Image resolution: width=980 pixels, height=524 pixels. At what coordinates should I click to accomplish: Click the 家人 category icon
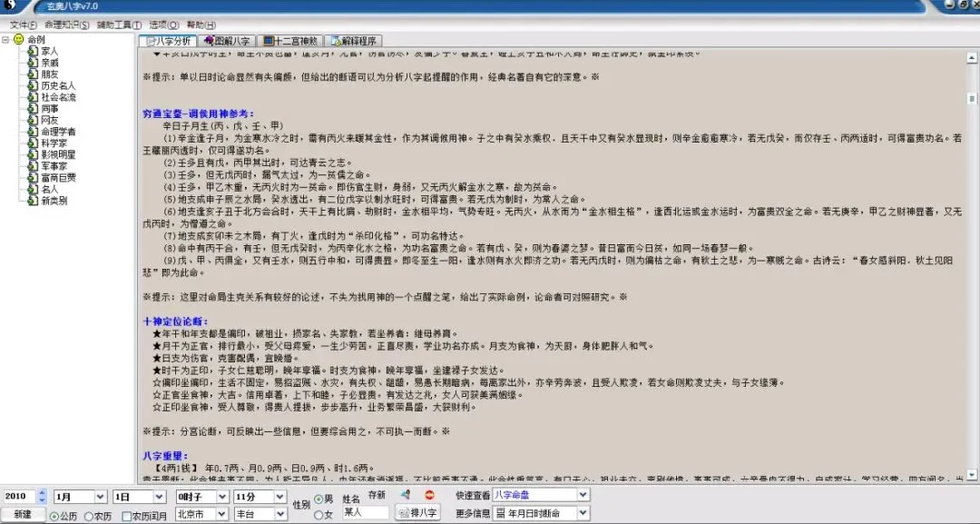[x=33, y=51]
